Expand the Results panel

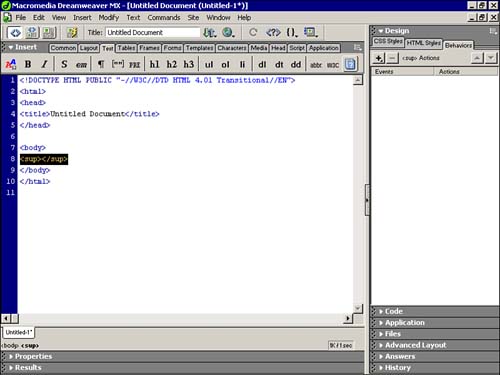[11, 368]
